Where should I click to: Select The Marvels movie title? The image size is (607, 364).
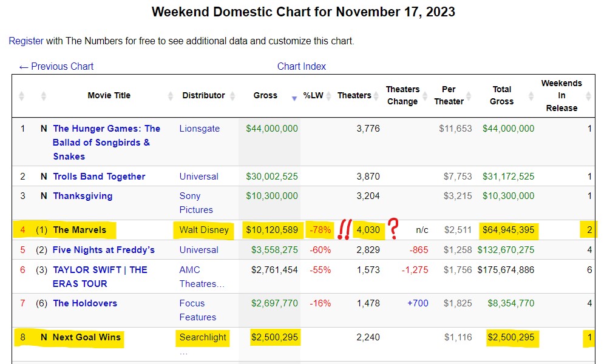tap(80, 230)
